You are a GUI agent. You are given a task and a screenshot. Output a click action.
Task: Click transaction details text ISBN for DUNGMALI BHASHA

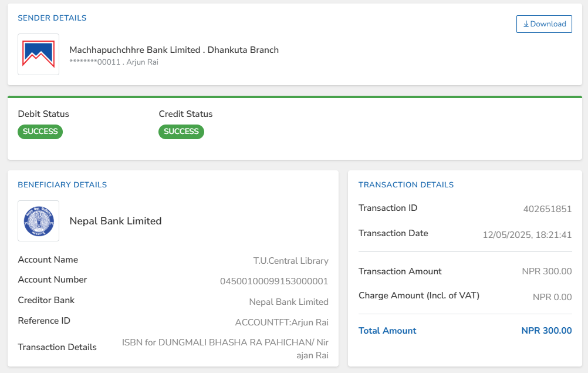tap(225, 348)
